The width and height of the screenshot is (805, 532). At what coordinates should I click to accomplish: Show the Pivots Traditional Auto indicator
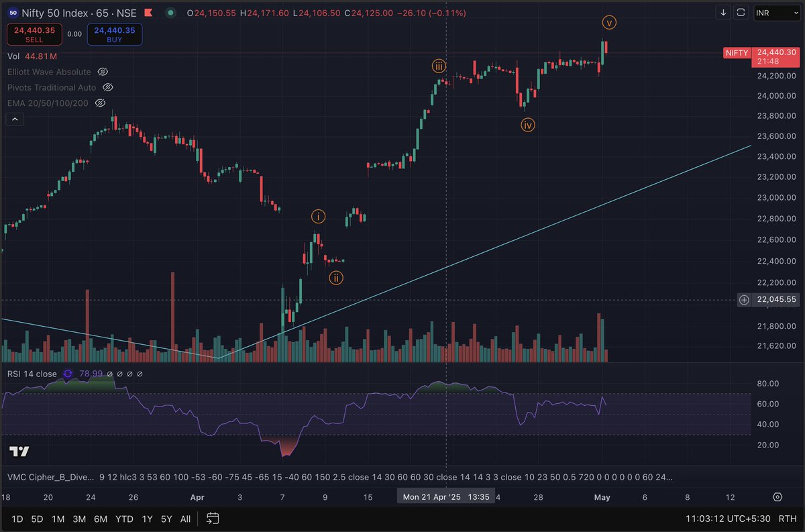[107, 87]
